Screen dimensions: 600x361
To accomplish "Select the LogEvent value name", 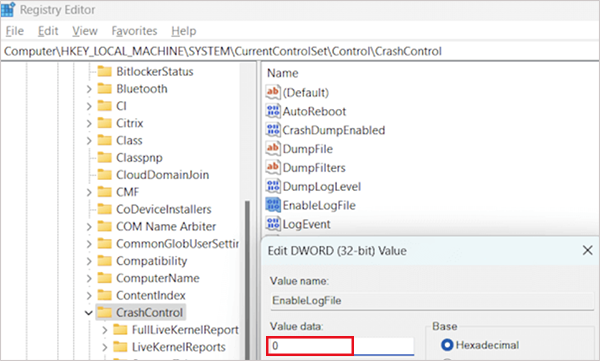I will pos(306,224).
